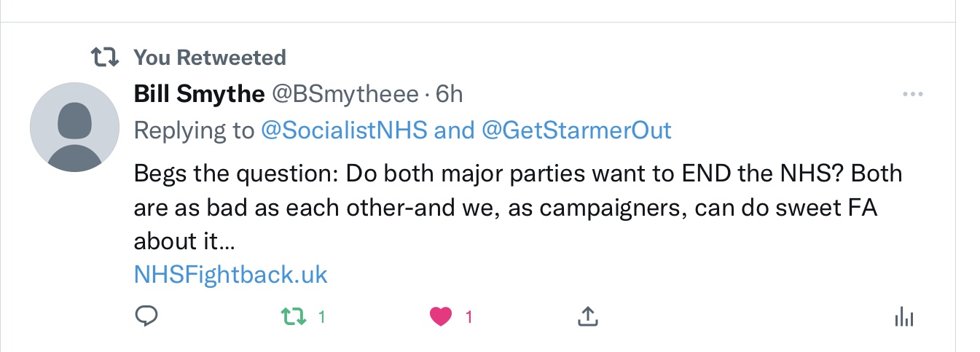This screenshot has height=352, width=980.
Task: Open the share menu icon
Action: (587, 316)
